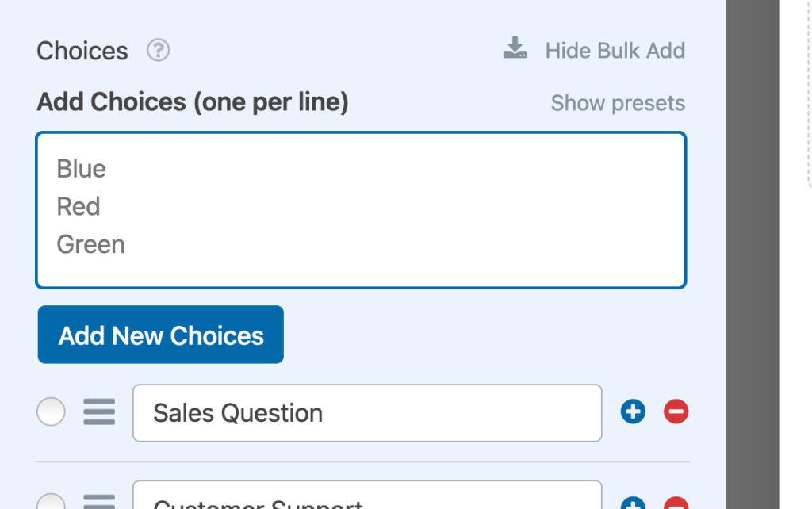Screen dimensions: 812x509
Task: Click the bulk add choices text area
Action: click(361, 209)
